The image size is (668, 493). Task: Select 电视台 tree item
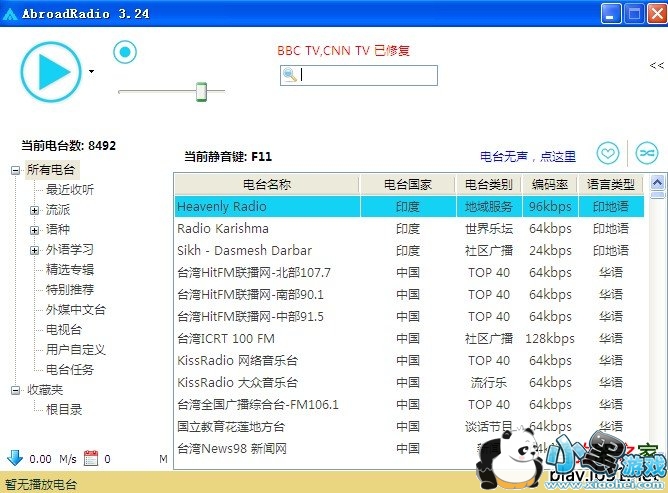[x=64, y=330]
